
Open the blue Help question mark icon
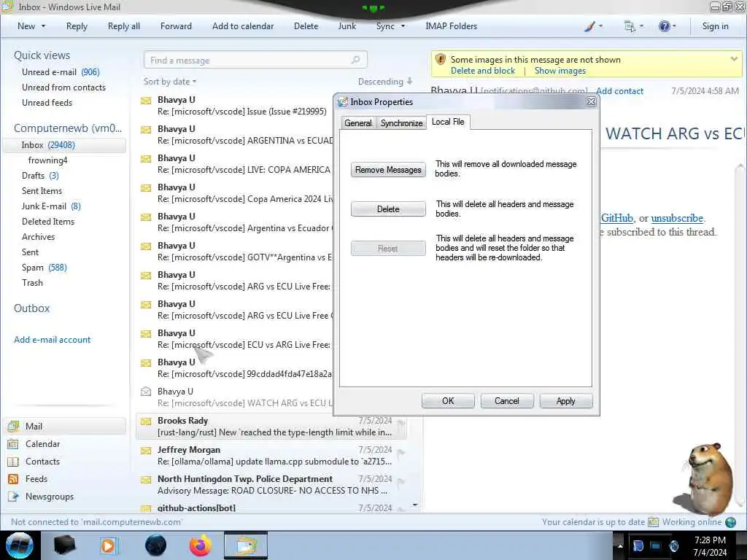[664, 26]
